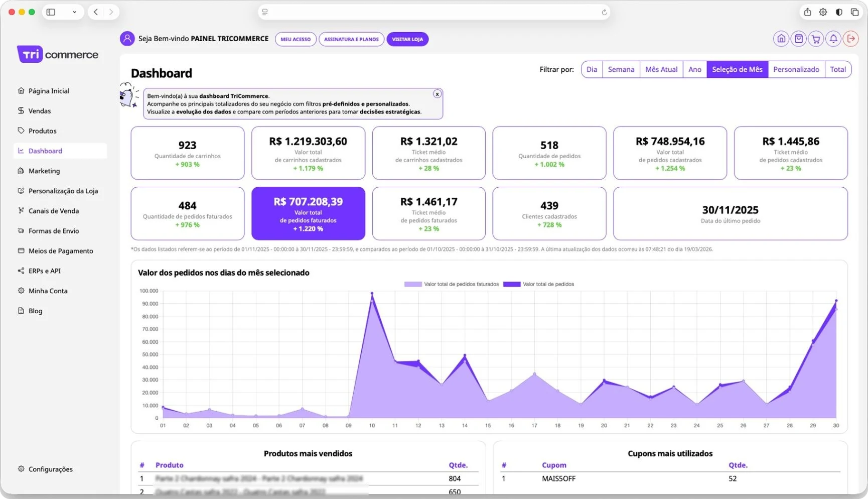Select the Total filter tab
Viewport: 868px width, 499px height.
[838, 69]
